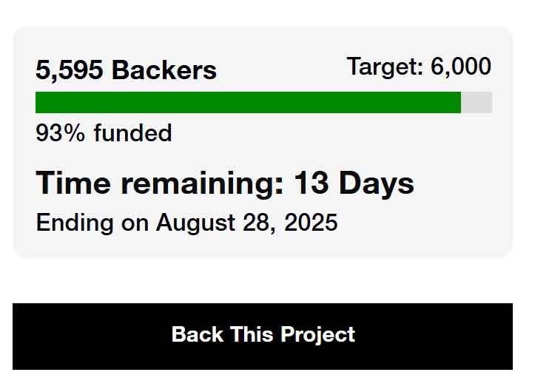Select the Time remaining: 13 Days heading
The image size is (552, 392).
[225, 183]
